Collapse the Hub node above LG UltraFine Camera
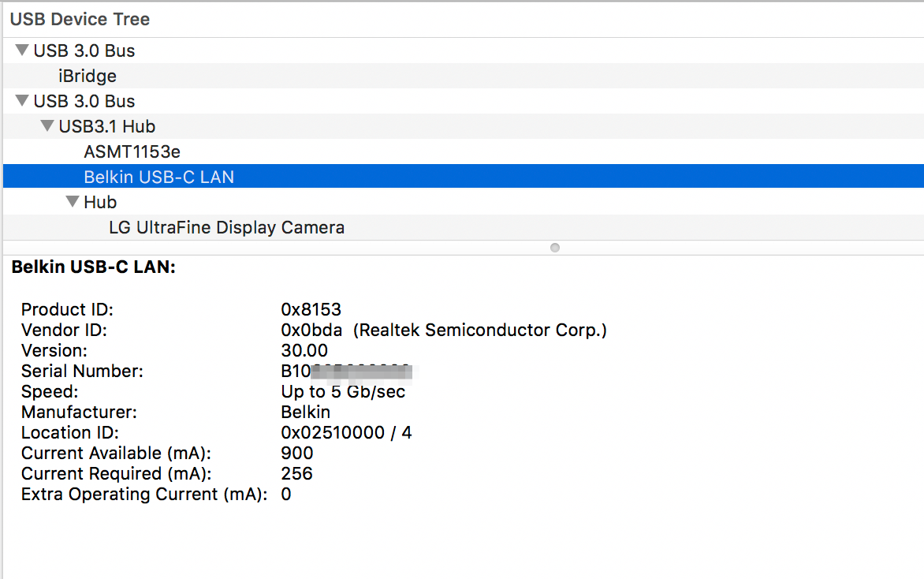The height and width of the screenshot is (579, 924). [x=73, y=202]
